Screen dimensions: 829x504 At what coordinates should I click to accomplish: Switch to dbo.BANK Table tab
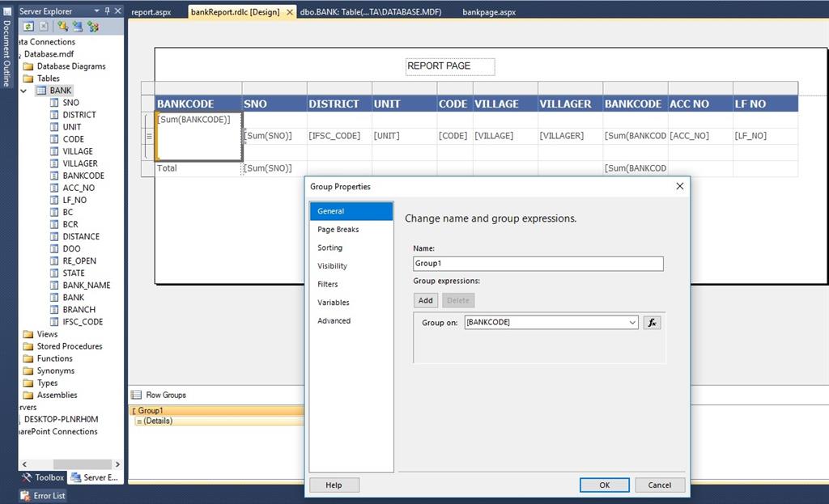pyautogui.click(x=371, y=11)
